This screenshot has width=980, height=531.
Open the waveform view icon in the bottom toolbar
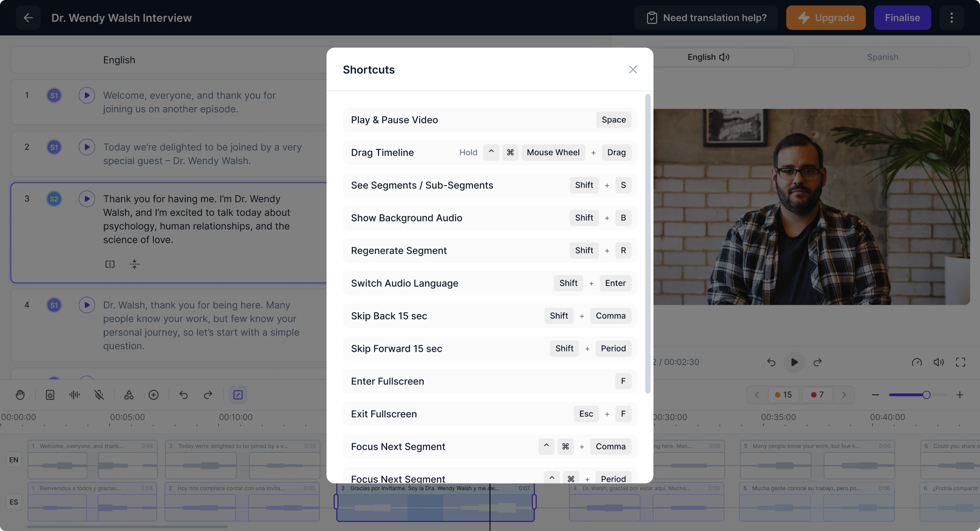(74, 395)
